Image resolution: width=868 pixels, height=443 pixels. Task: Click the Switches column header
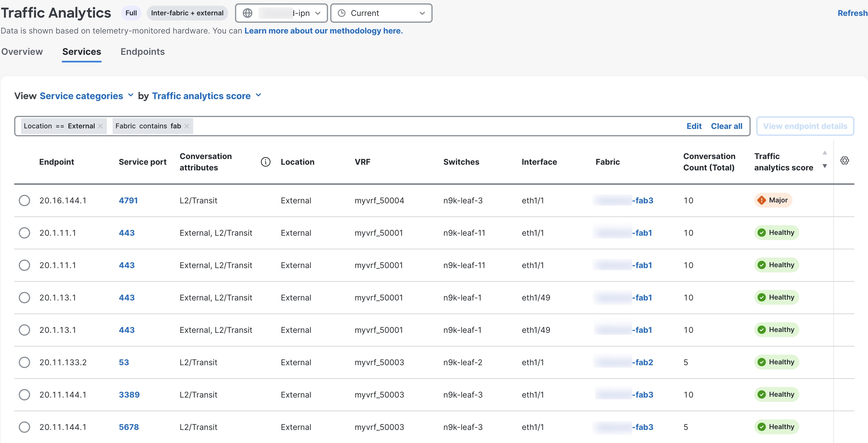461,162
